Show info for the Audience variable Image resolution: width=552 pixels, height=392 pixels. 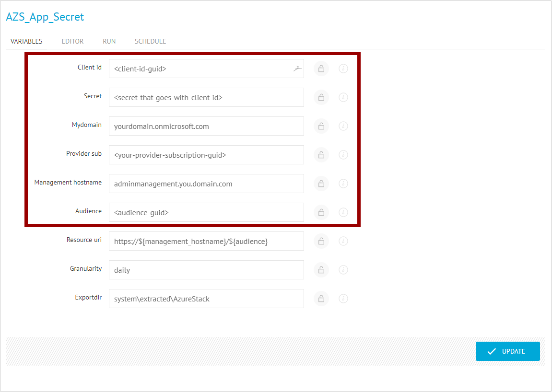click(x=343, y=212)
